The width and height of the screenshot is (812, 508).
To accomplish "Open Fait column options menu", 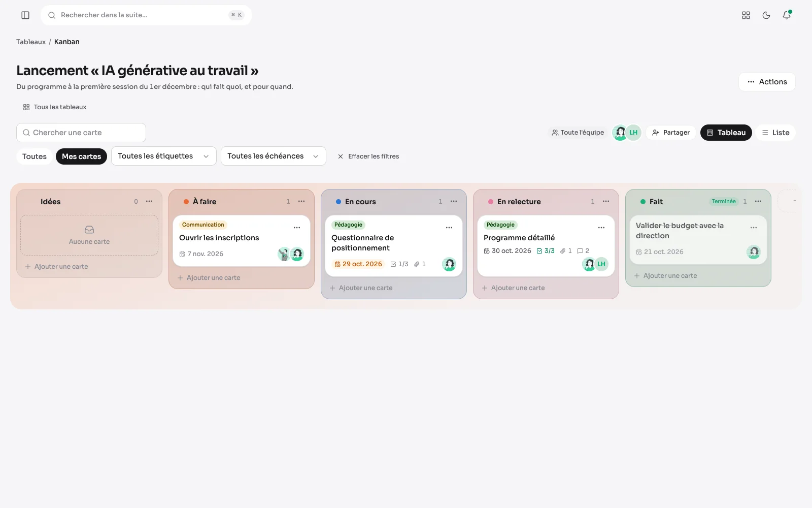I will pyautogui.click(x=758, y=202).
